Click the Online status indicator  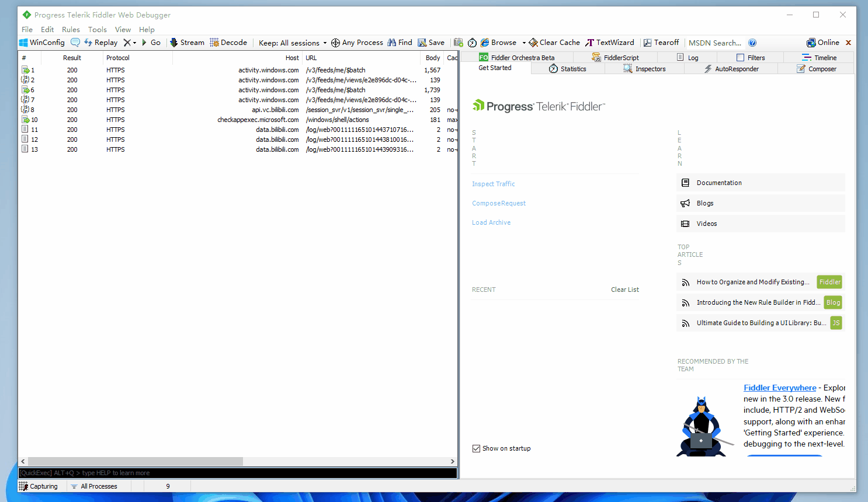[823, 43]
